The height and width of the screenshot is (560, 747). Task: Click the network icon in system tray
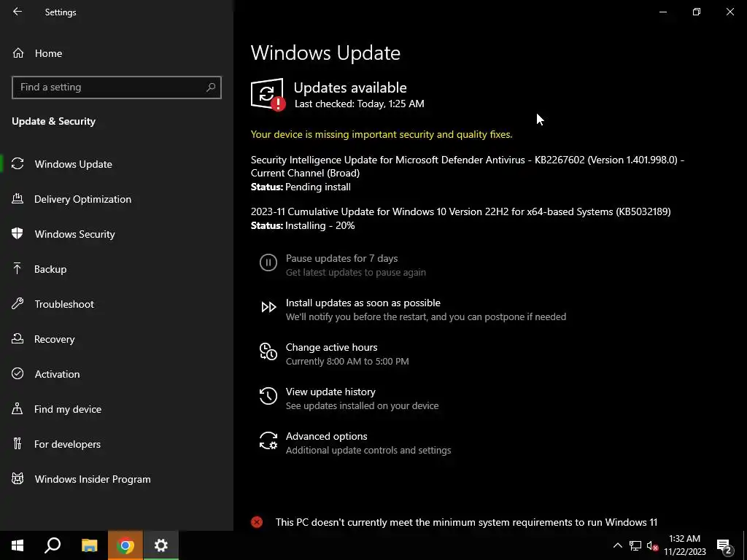pos(635,545)
